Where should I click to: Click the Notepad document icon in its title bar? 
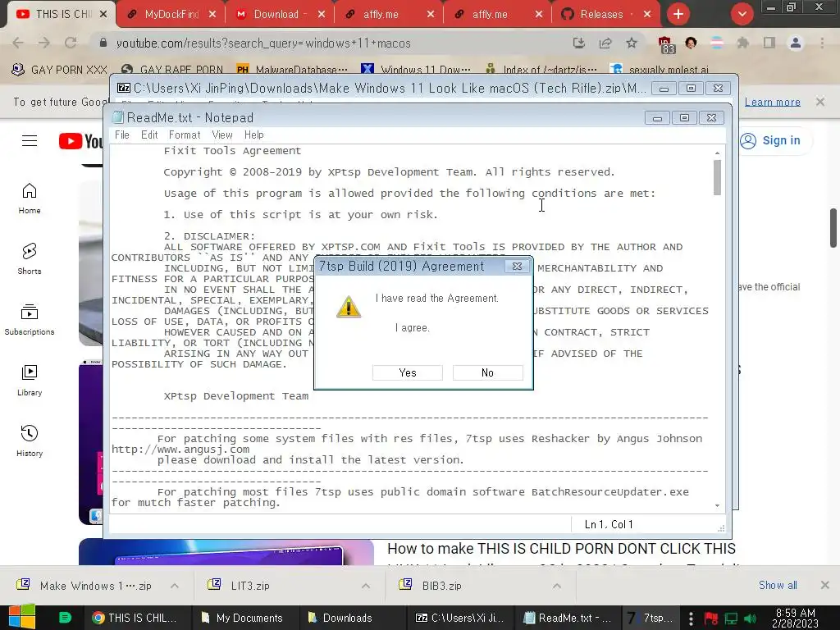[118, 117]
